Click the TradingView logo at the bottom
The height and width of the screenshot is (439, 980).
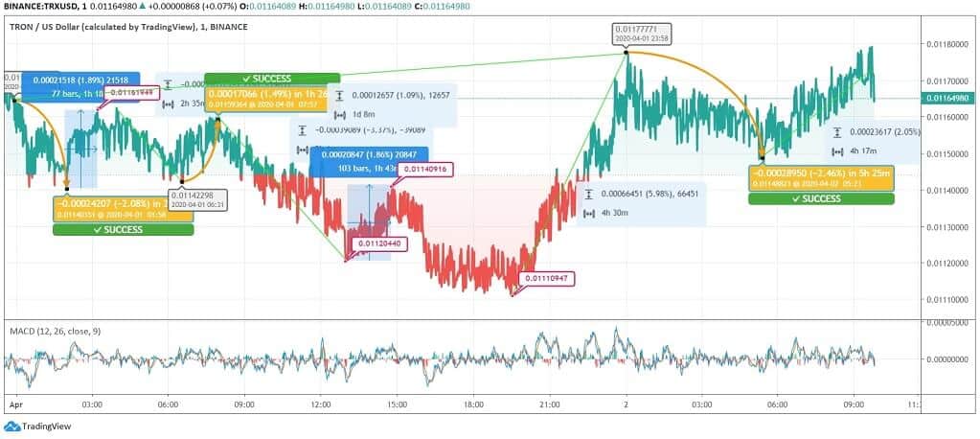[x=37, y=427]
